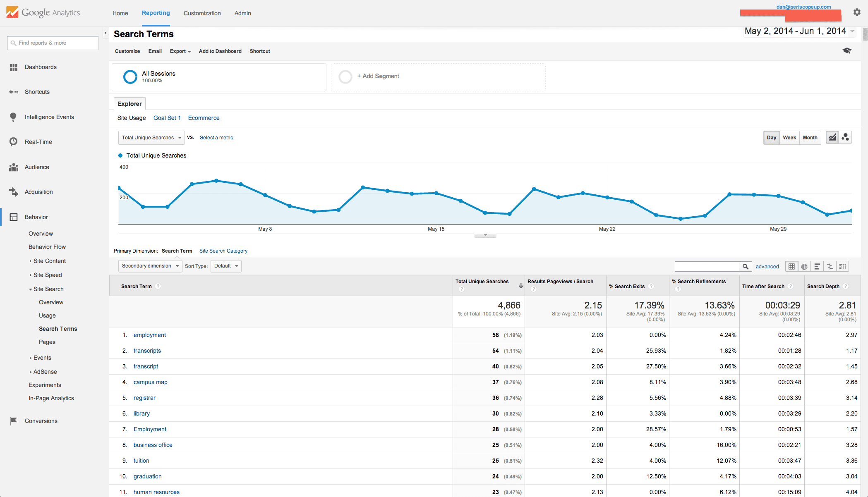Open the Customization tab
868x497 pixels.
(202, 13)
